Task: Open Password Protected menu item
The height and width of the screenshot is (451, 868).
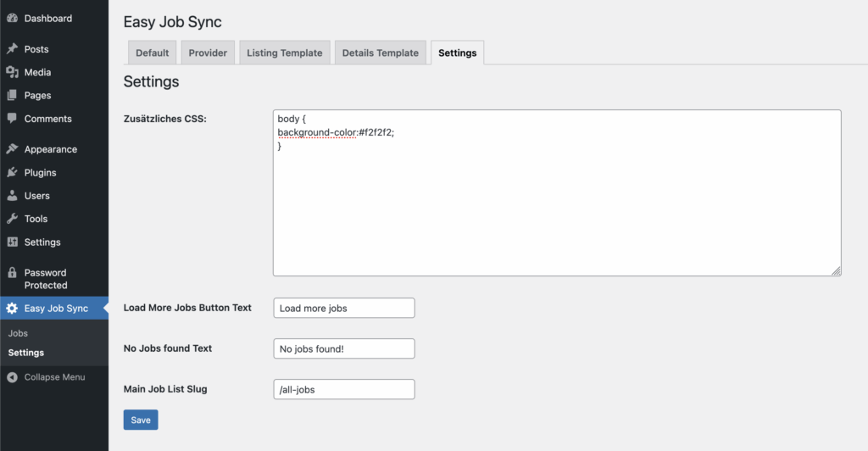Action: pos(54,279)
